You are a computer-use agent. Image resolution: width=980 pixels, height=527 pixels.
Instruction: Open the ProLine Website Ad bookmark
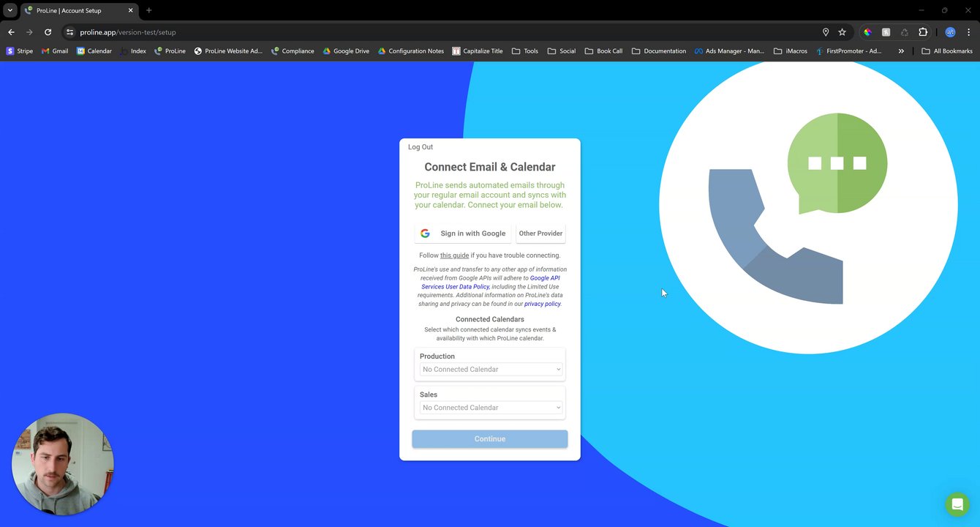tap(227, 51)
